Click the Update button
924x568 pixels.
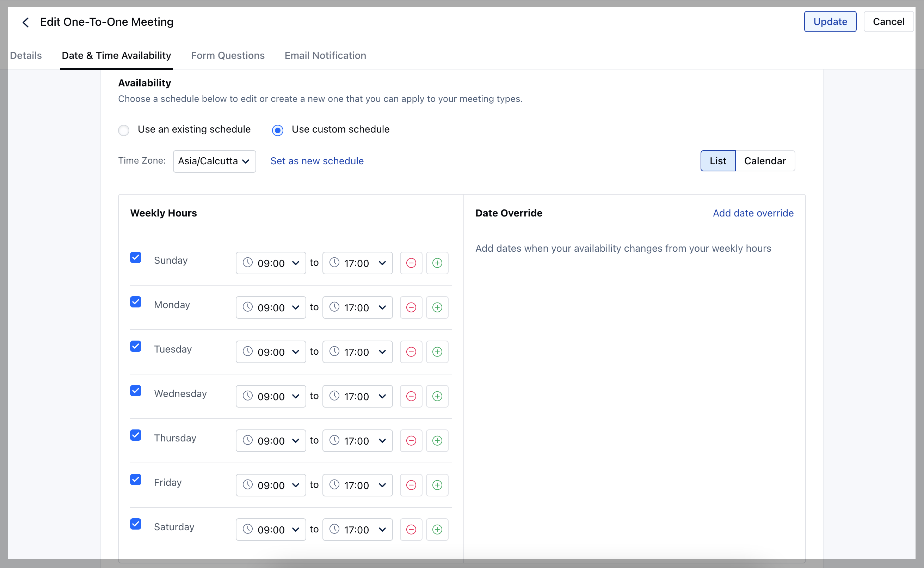(830, 22)
